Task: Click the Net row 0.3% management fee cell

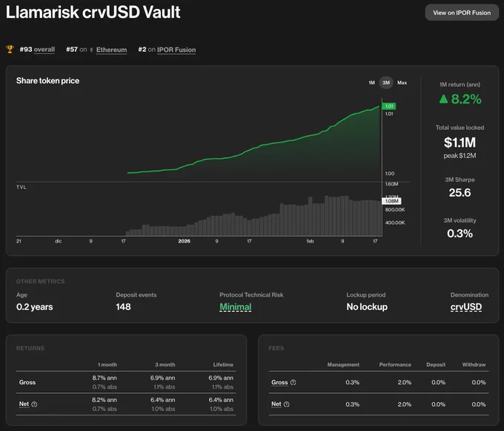Action: point(352,404)
